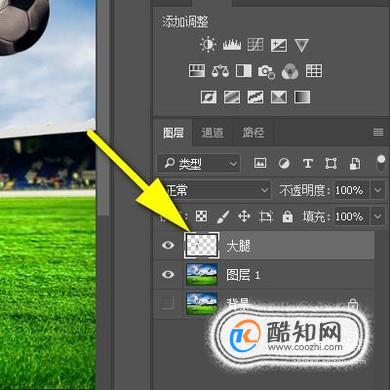Switch to the 路径 tab
390x390 pixels.
253,133
